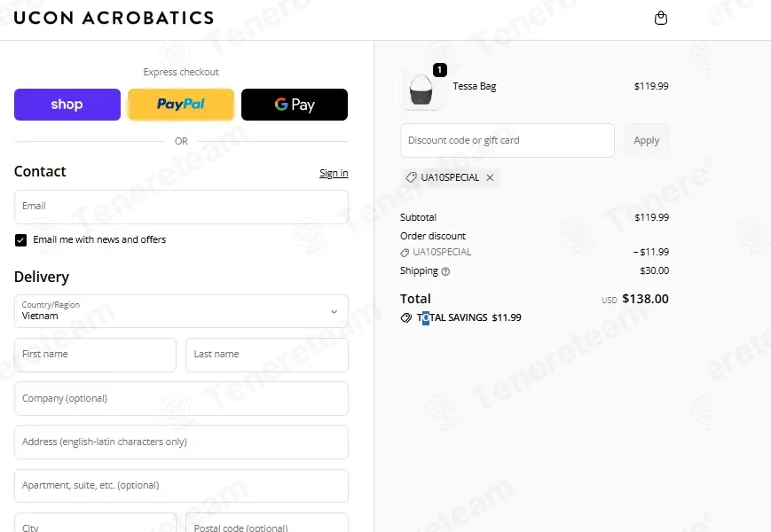Click the discount code or gift card field
Viewport: 771px width, 532px height.
click(x=507, y=140)
